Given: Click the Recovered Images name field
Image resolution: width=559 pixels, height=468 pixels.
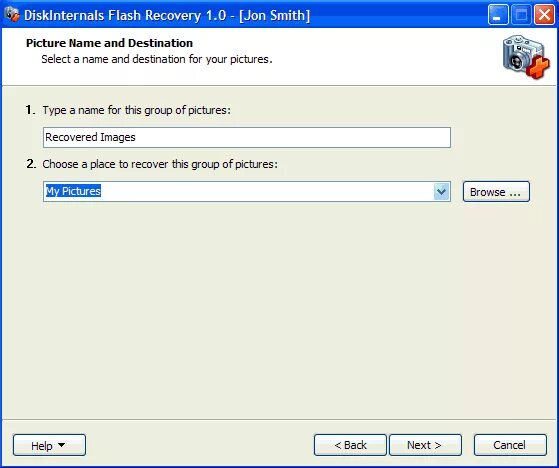Looking at the screenshot, I should pos(247,137).
